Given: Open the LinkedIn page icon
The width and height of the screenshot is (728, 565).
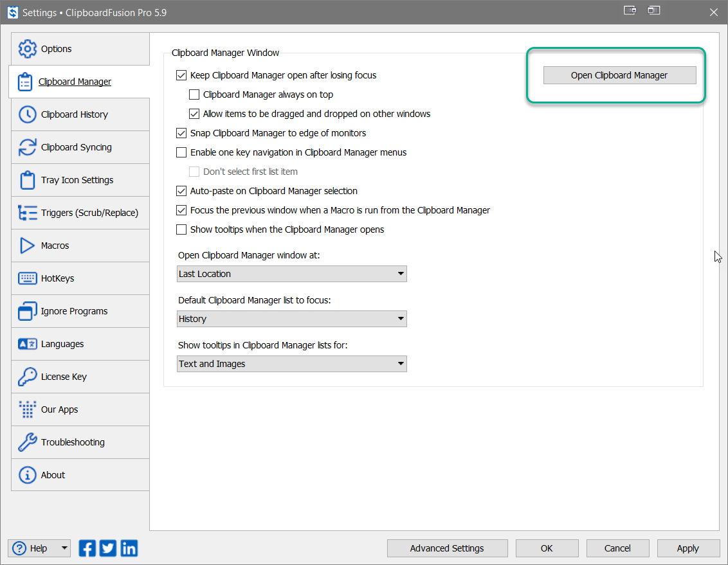Looking at the screenshot, I should point(129,548).
